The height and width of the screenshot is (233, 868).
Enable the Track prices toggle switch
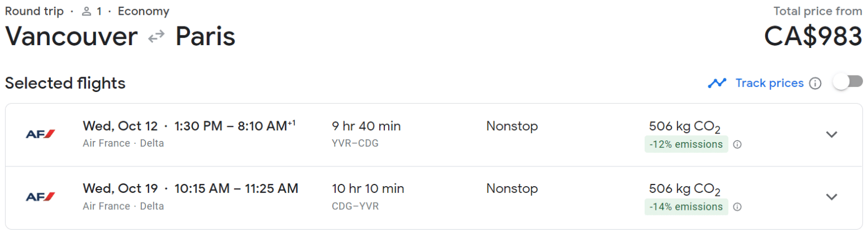pyautogui.click(x=848, y=82)
